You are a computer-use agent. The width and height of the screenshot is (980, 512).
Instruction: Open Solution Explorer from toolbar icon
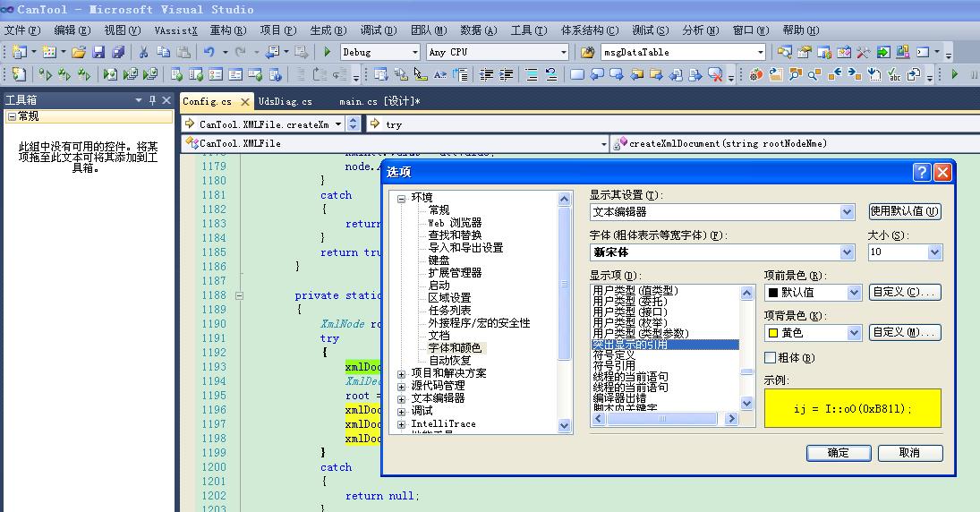[784, 52]
